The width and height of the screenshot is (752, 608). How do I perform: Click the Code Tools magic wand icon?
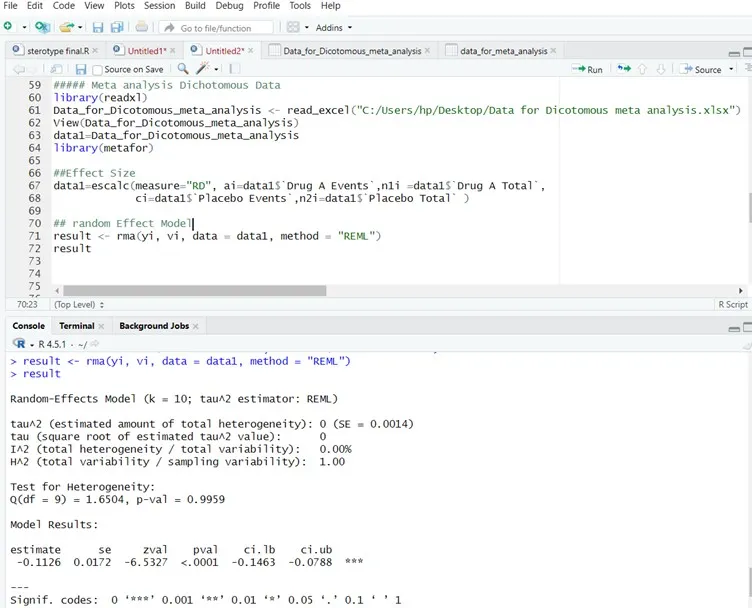pyautogui.click(x=203, y=69)
